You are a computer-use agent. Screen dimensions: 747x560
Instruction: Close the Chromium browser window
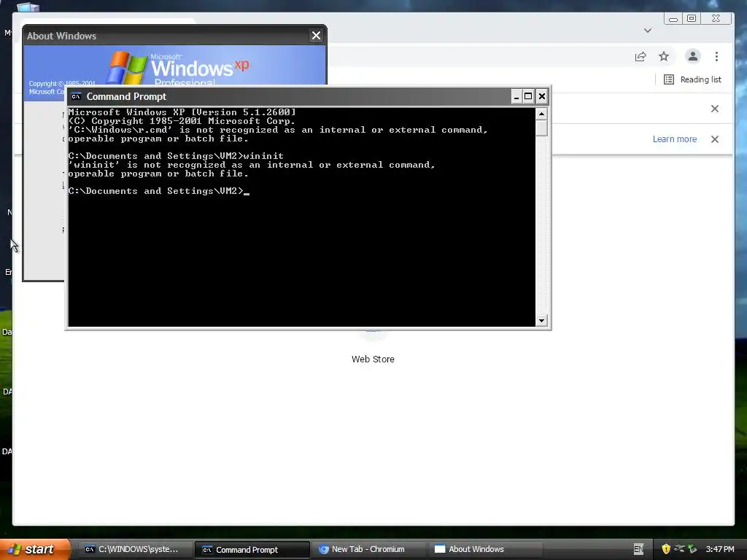(x=716, y=18)
